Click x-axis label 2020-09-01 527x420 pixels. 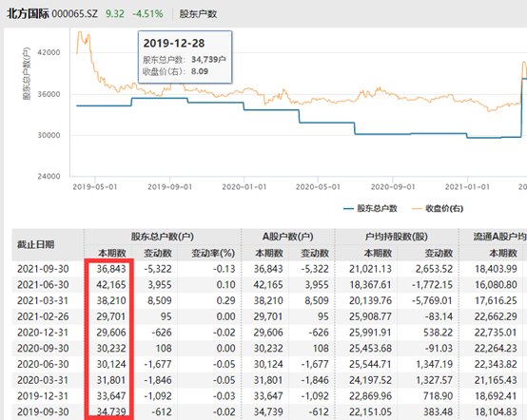coord(393,186)
